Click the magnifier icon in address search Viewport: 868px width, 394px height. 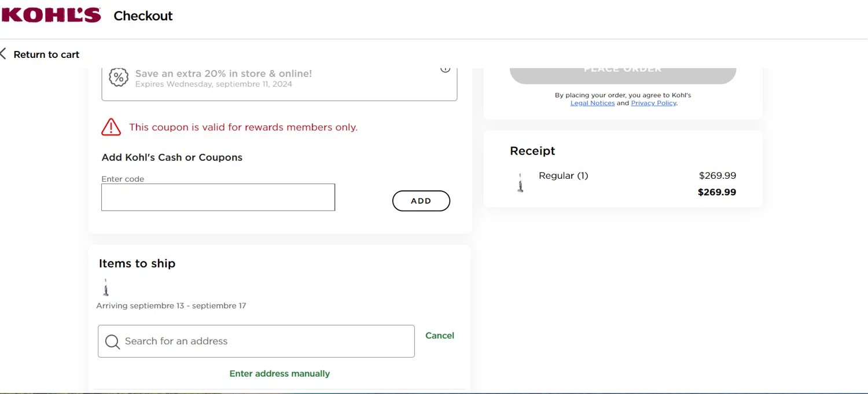pos(112,341)
